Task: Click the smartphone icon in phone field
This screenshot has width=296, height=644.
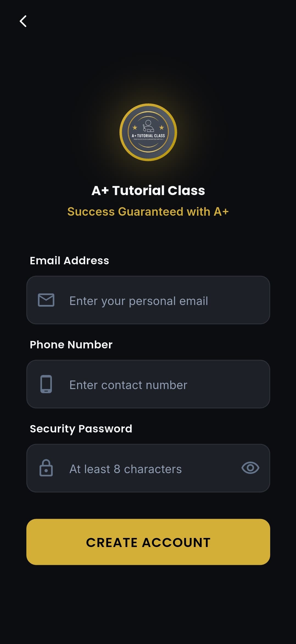Action: point(46,384)
